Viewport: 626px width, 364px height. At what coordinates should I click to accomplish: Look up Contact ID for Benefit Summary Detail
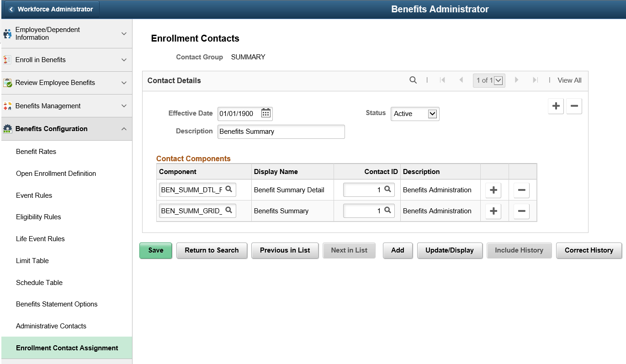[x=387, y=189]
